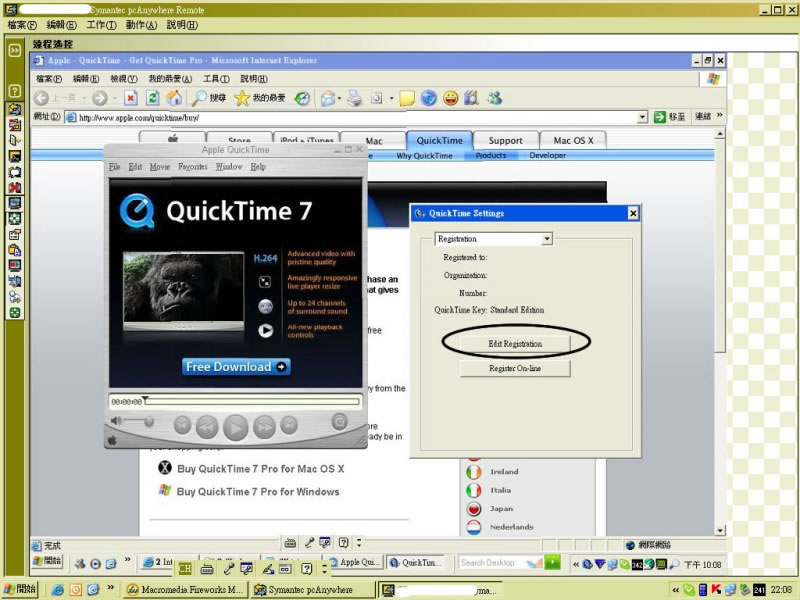Click the Italia flag icon
The image size is (800, 600).
click(473, 490)
